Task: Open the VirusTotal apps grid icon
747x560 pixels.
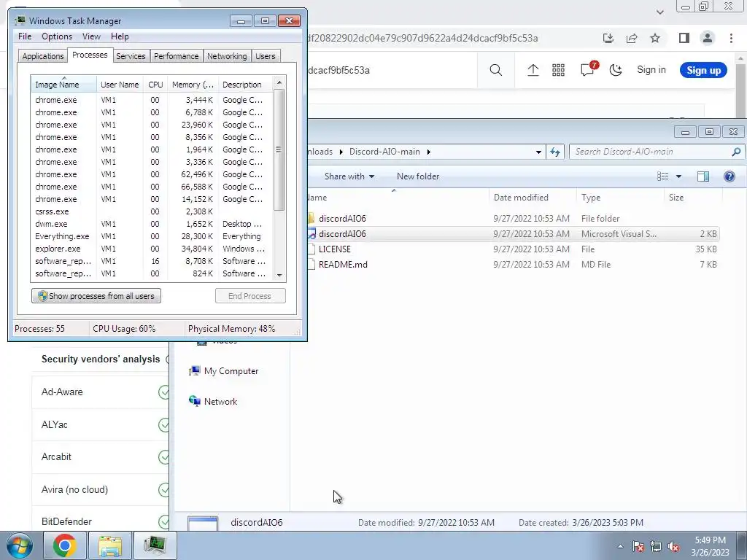Action: [x=558, y=70]
